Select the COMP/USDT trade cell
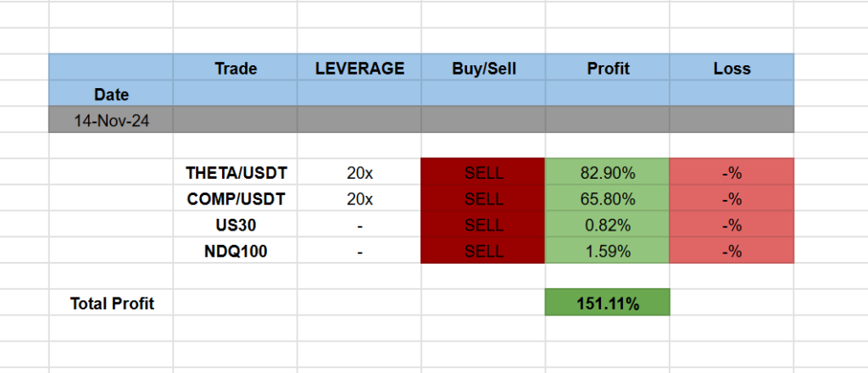Image resolution: width=868 pixels, height=373 pixels. [x=236, y=199]
